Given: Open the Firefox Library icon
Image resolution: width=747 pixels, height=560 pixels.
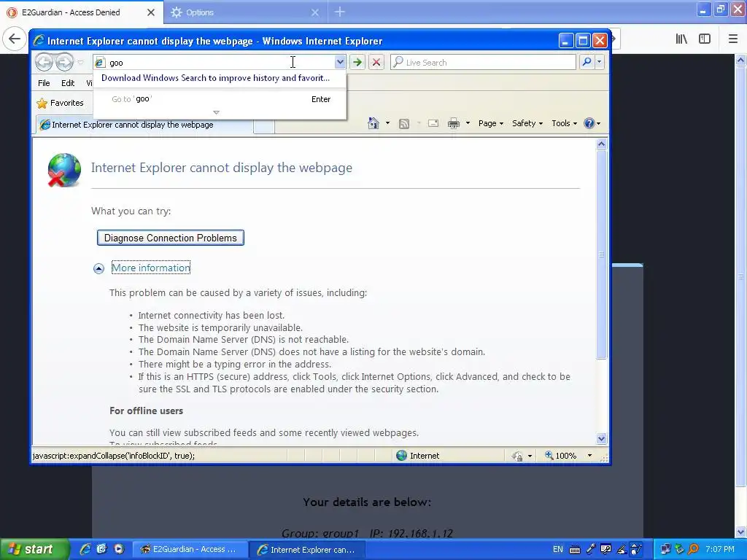Looking at the screenshot, I should click(681, 39).
